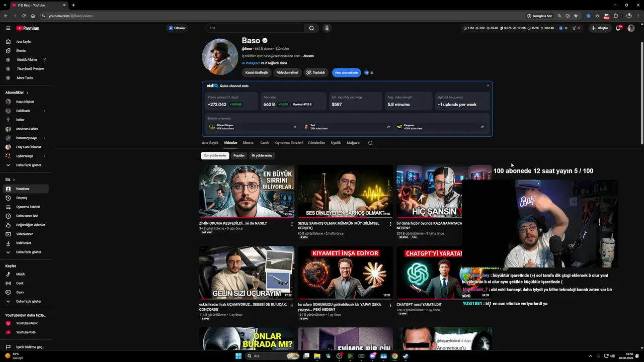Switch to the Oynatma listeleri tab
Screen dimensions: 644x362
click(x=289, y=143)
